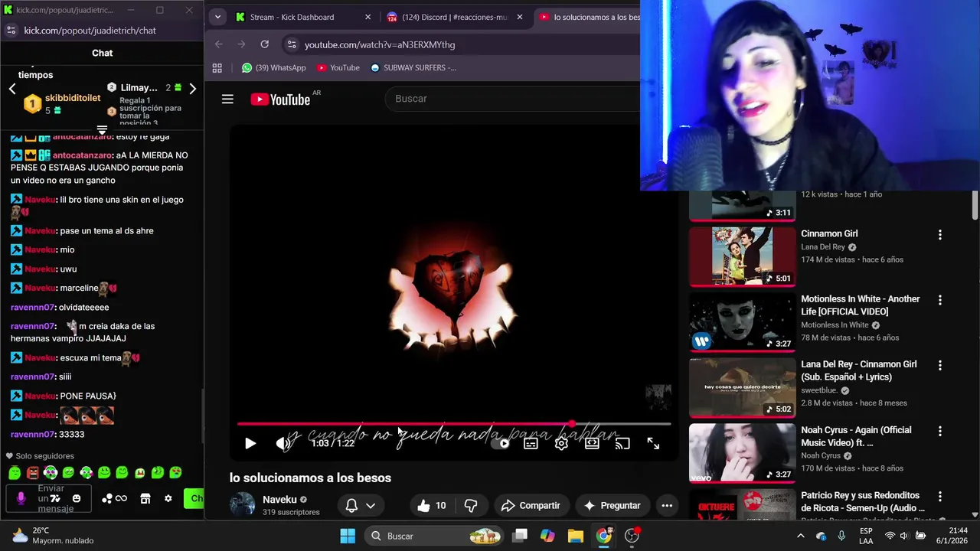Insert the red angry emote
Viewport: 980px width, 551px height.
pos(32,473)
